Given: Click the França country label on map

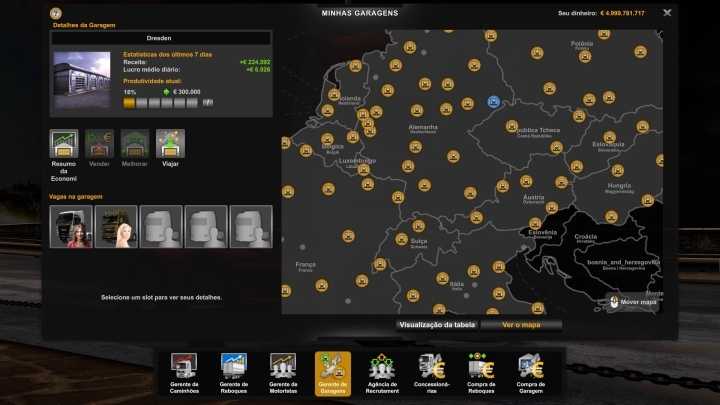Looking at the screenshot, I should (x=305, y=265).
